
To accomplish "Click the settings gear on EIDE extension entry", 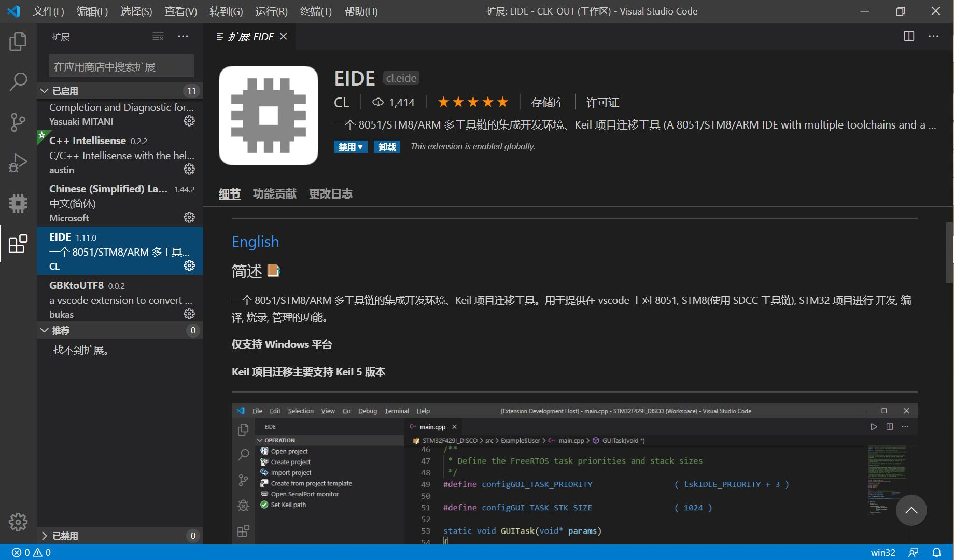I will (189, 265).
